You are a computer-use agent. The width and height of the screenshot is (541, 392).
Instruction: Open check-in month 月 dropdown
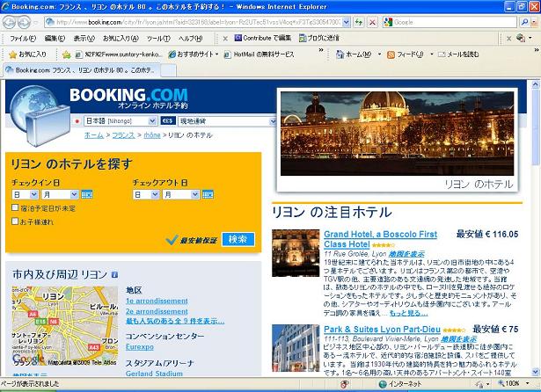(60, 194)
